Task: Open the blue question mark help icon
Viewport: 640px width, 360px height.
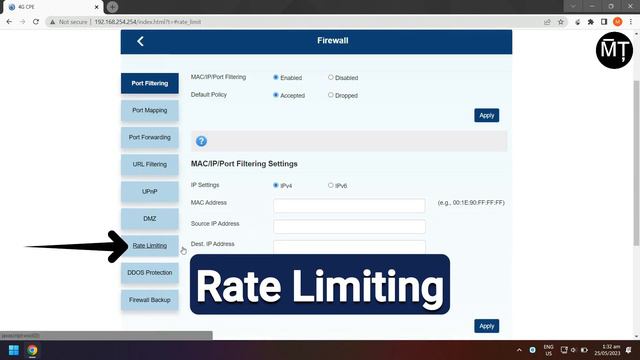Action: [201, 141]
